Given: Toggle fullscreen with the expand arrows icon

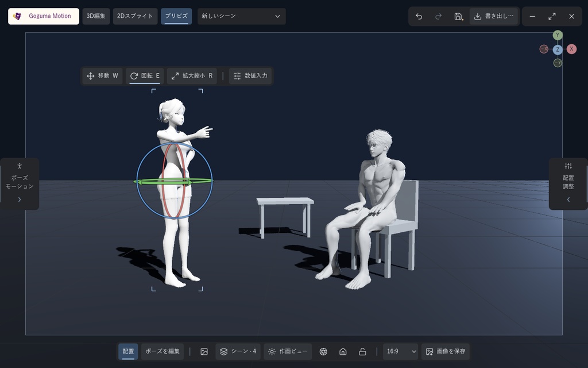Looking at the screenshot, I should pos(552,17).
